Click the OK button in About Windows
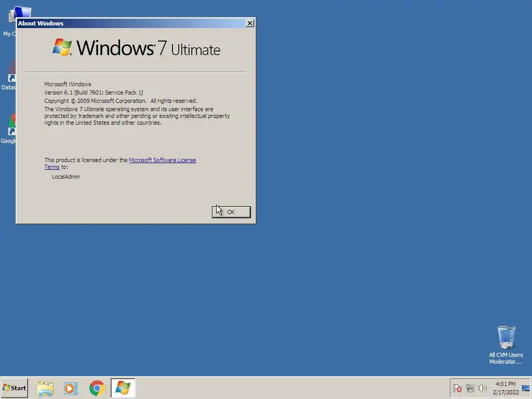Image resolution: width=532 pixels, height=399 pixels. click(231, 212)
